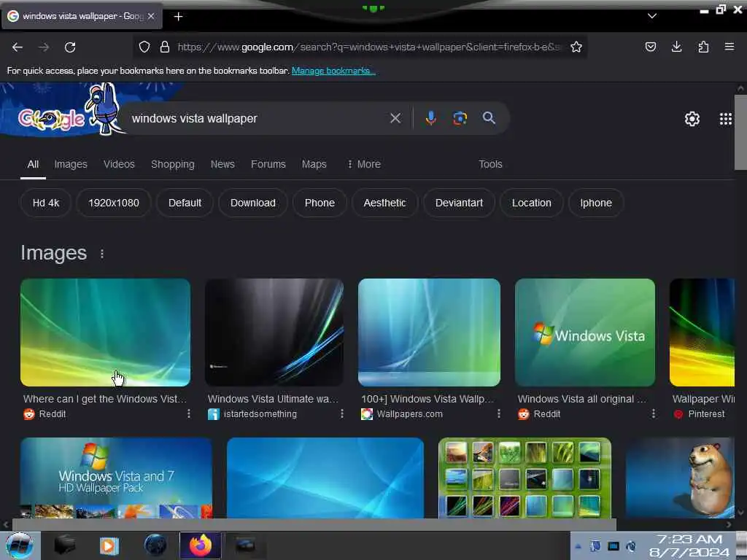Open more options for first Reddit result

(189, 414)
